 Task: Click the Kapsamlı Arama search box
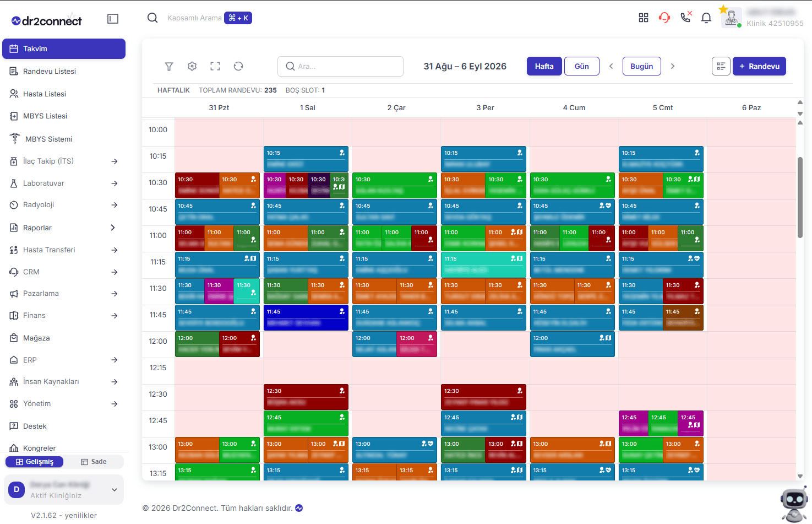point(194,18)
